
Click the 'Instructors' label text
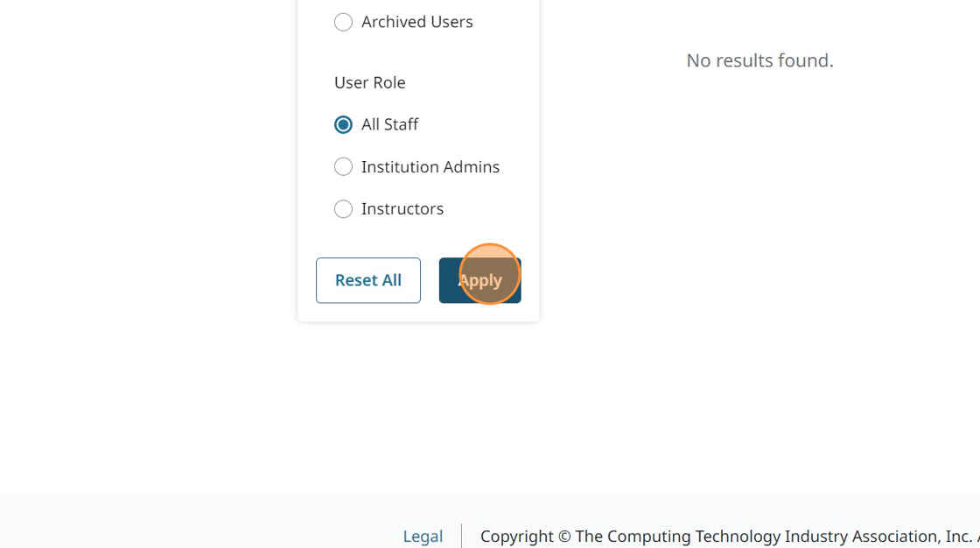(402, 208)
